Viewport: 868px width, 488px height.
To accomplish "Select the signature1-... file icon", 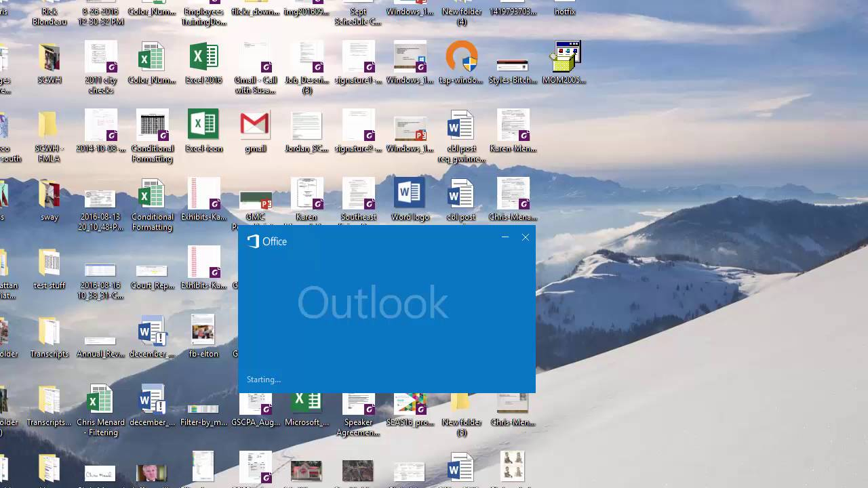I will 358,57.
